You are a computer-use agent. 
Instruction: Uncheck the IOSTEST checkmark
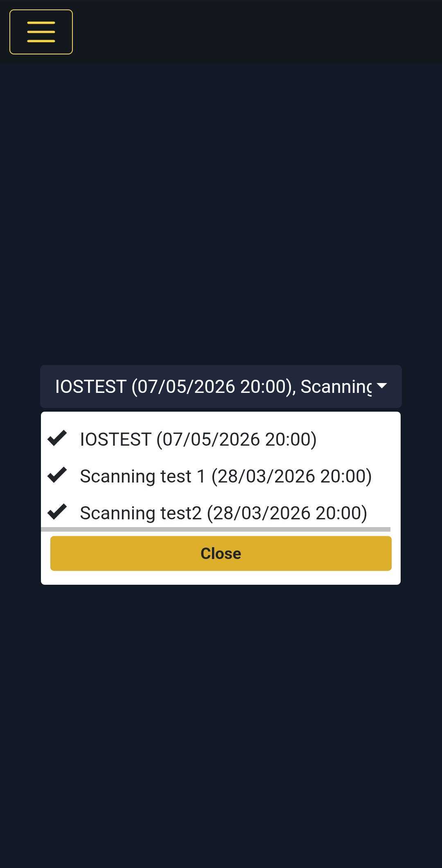pyautogui.click(x=57, y=438)
